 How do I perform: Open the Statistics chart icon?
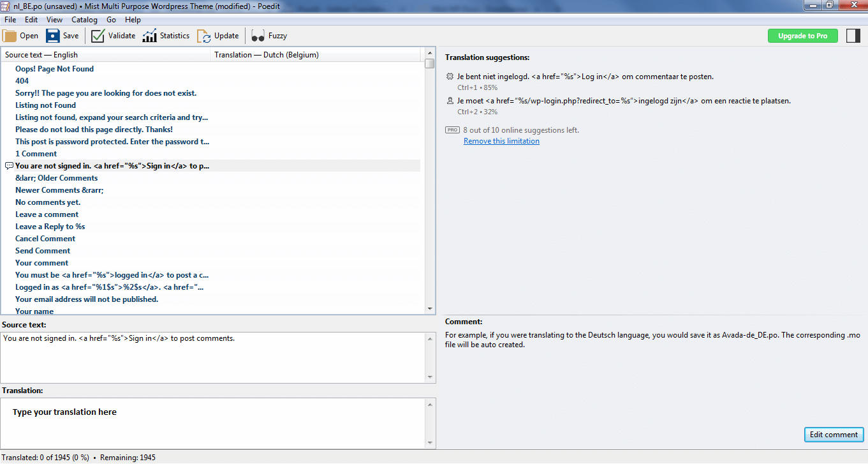tap(149, 36)
